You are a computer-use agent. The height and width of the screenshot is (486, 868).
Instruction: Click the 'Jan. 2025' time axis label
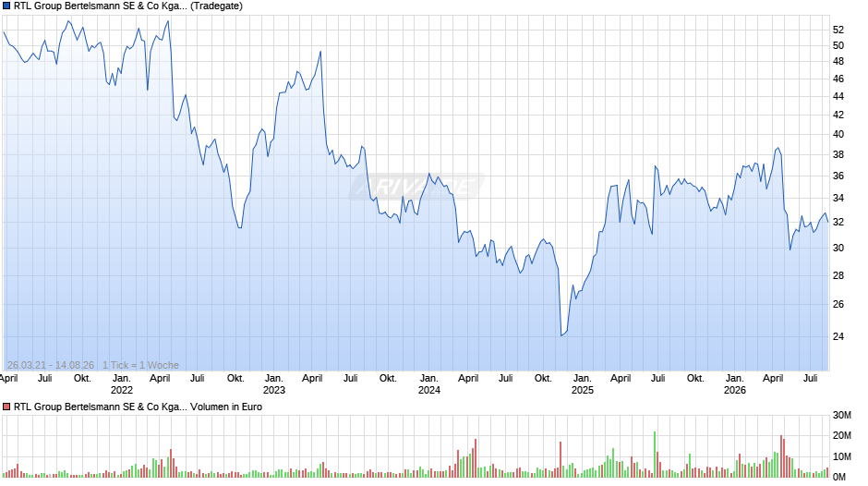tap(583, 384)
